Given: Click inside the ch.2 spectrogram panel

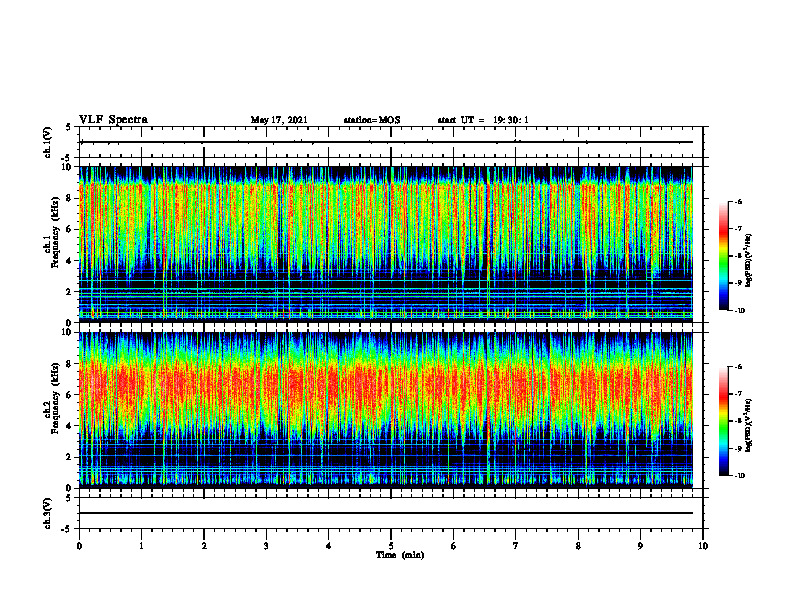Looking at the screenshot, I should (x=386, y=410).
